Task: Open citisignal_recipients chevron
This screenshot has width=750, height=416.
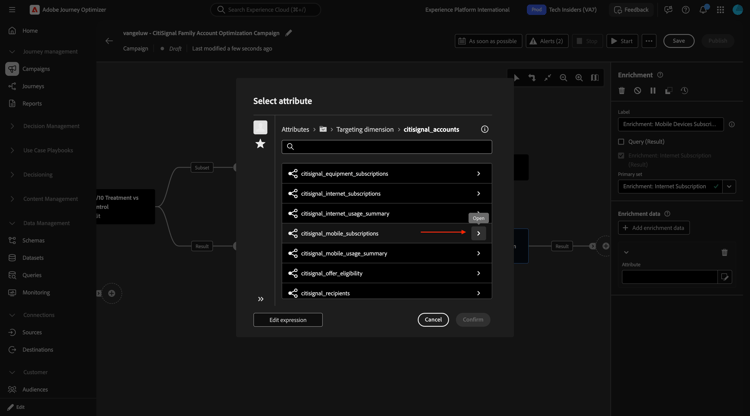Action: [478, 293]
